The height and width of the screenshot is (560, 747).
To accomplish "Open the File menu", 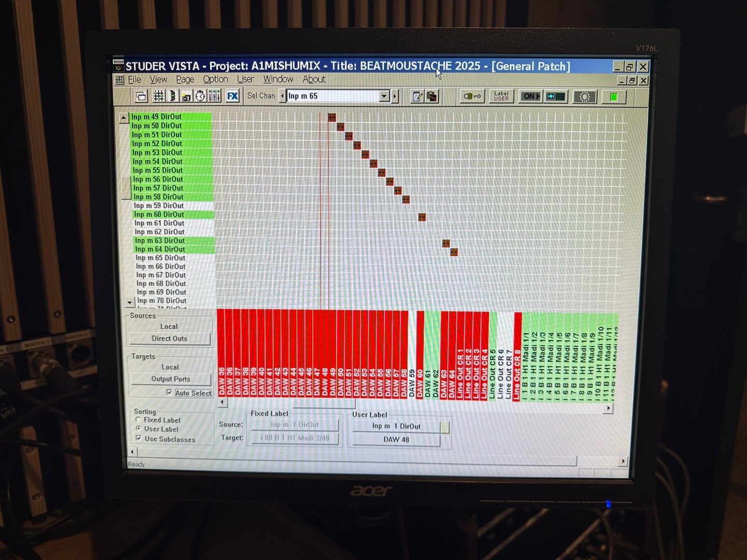I will click(x=134, y=79).
